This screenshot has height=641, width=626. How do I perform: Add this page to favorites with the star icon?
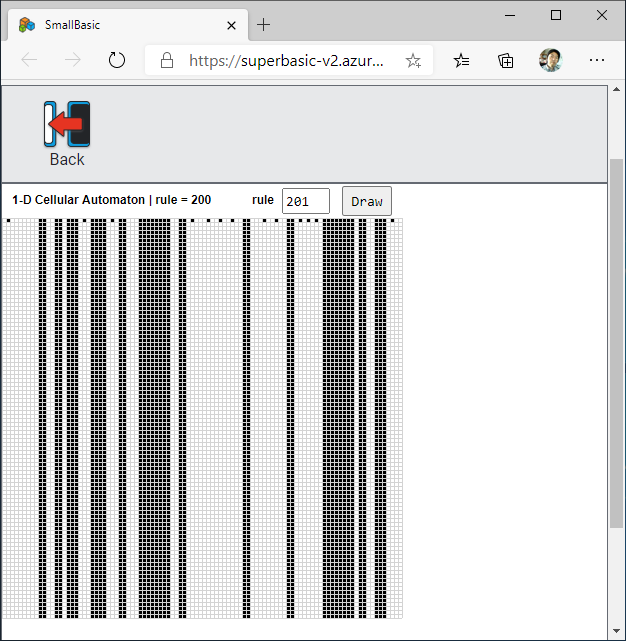413,61
